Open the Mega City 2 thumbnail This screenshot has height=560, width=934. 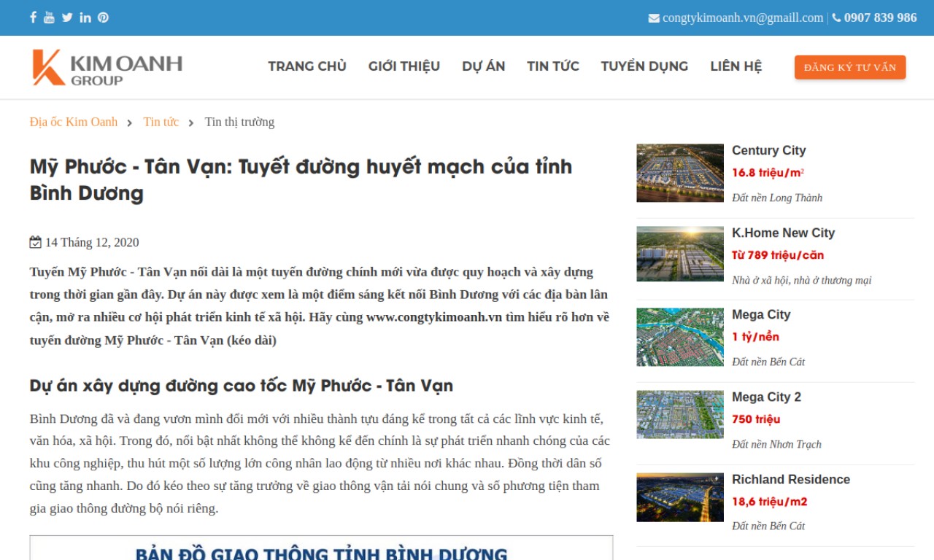point(680,414)
